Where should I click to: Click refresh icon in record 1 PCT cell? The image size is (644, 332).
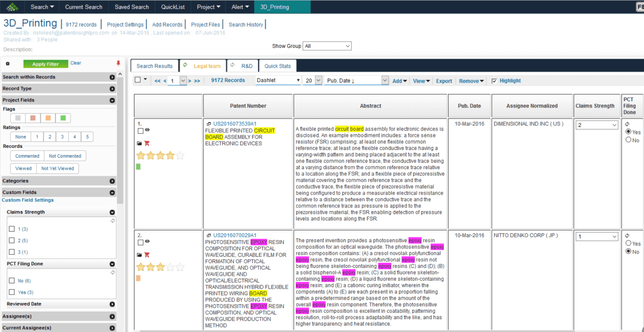tap(627, 124)
